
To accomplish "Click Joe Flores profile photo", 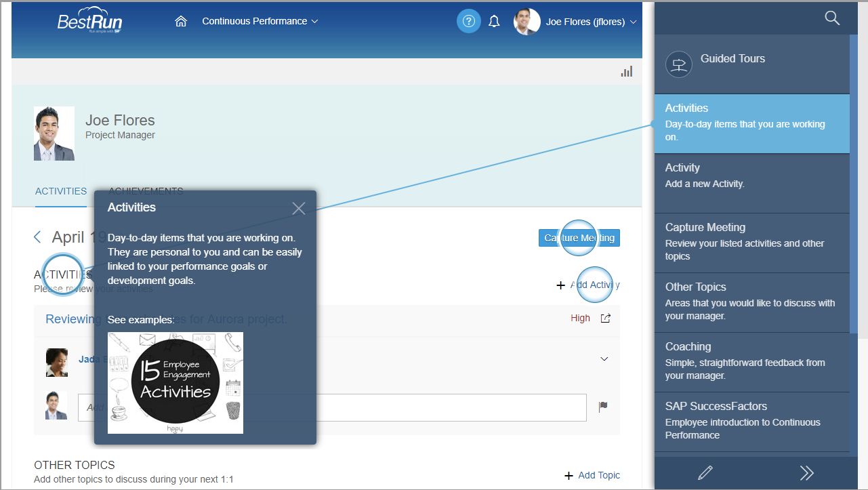I will click(54, 134).
